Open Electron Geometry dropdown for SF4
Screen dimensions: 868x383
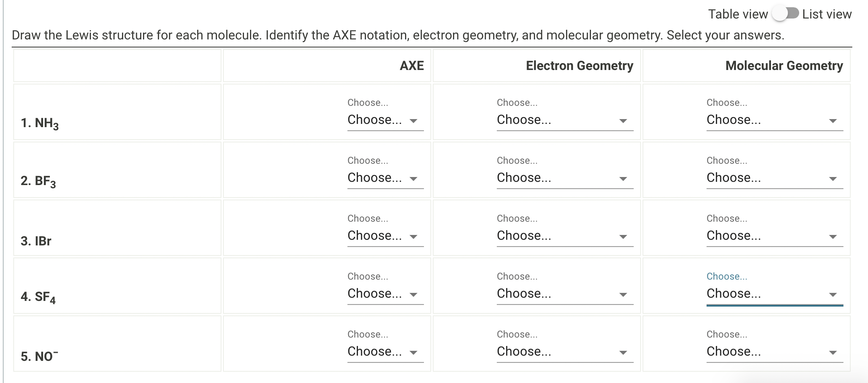[564, 294]
